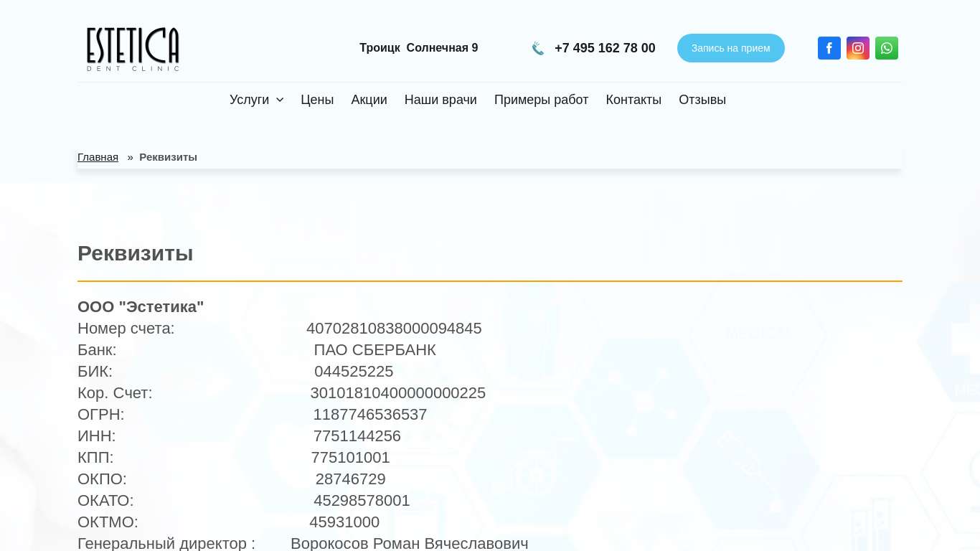Open the Отзывы page

coord(702,100)
